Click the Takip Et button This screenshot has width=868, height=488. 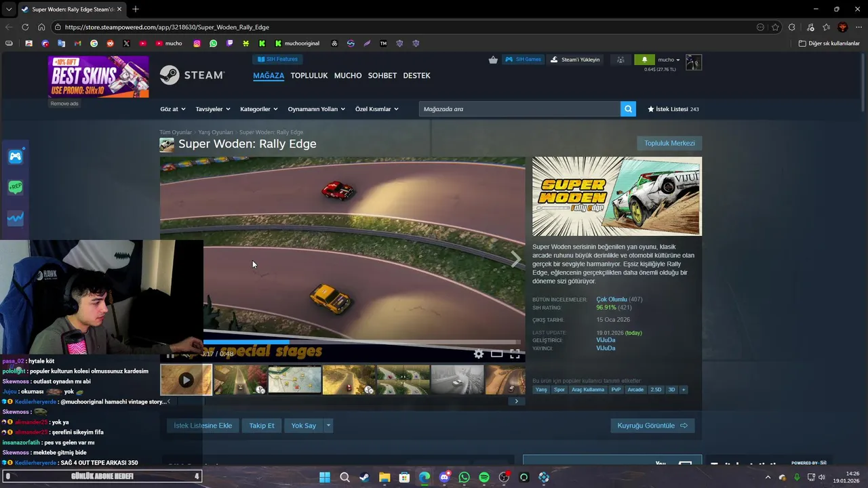coord(262,426)
